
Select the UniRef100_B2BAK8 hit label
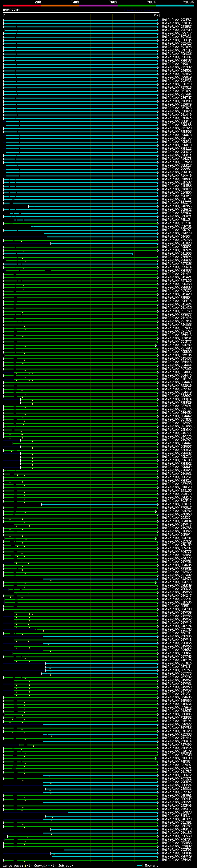[x=177, y=111]
